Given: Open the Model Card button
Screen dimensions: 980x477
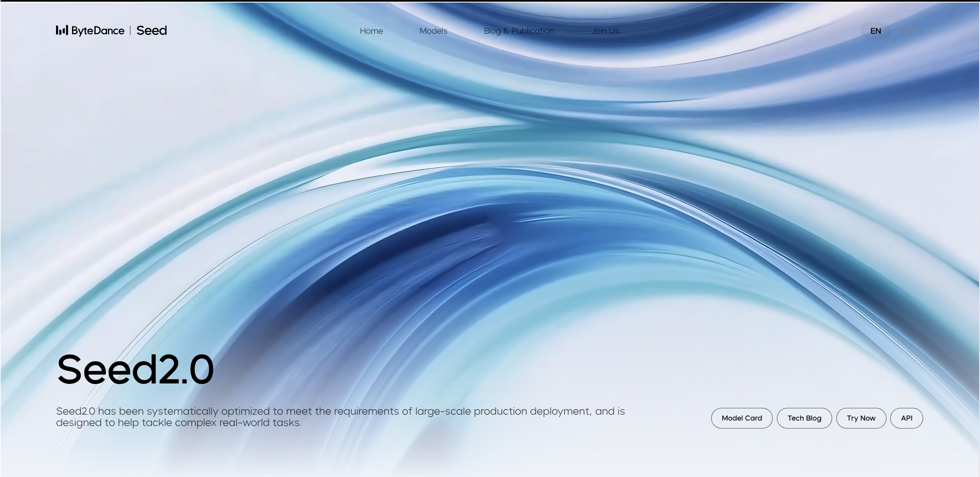Looking at the screenshot, I should point(742,418).
